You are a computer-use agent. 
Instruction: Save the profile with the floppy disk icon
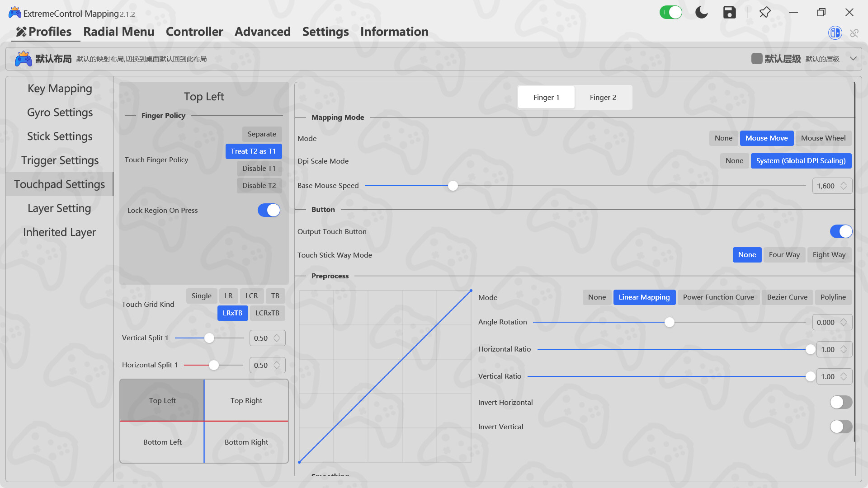click(729, 12)
